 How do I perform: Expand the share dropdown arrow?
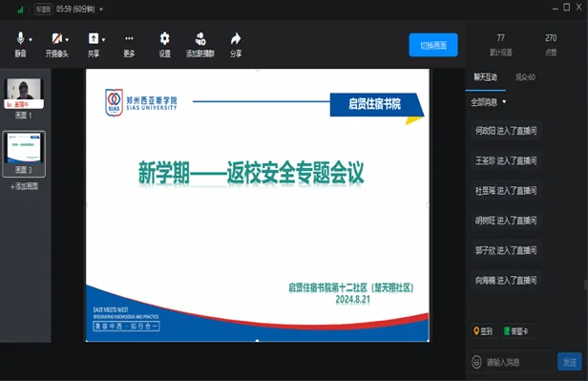coord(103,40)
